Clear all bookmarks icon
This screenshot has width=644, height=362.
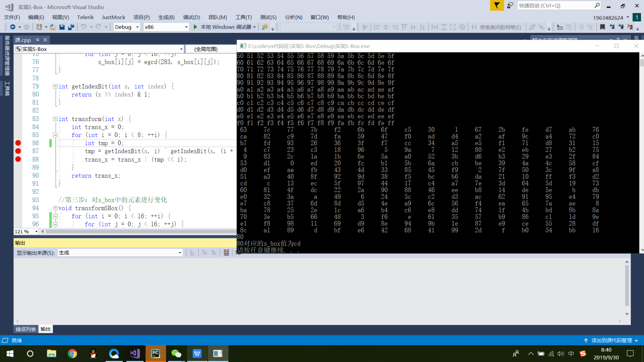(x=630, y=27)
